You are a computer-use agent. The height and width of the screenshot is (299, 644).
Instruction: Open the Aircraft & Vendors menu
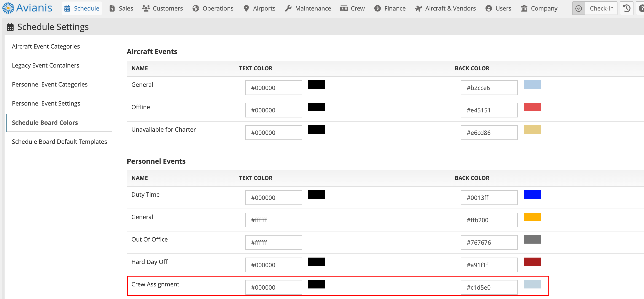click(445, 8)
